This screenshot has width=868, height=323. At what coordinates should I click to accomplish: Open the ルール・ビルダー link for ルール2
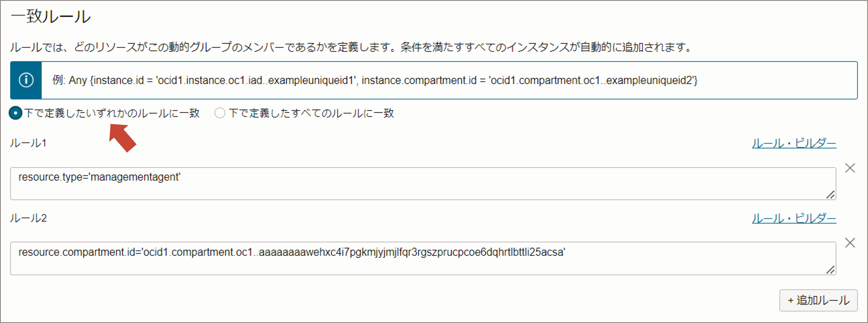(794, 219)
